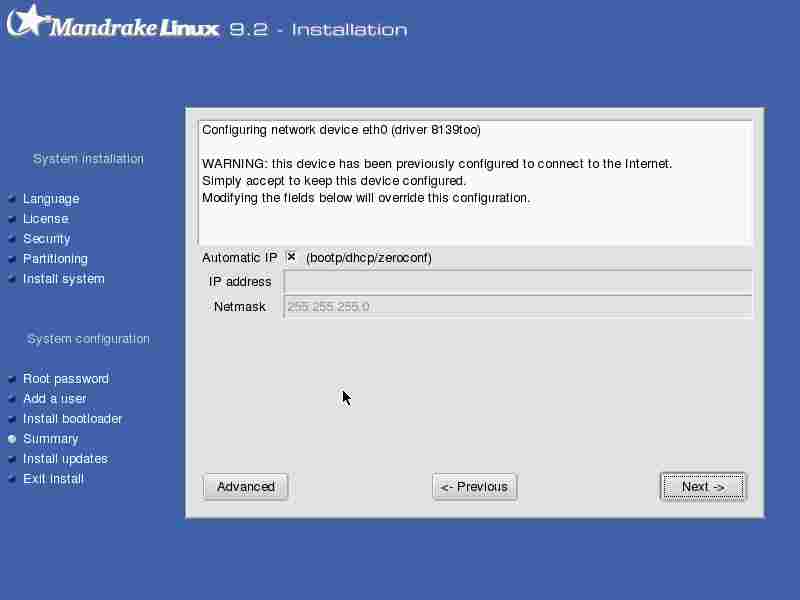Click the 'Simply accept to keep' text line

pyautogui.click(x=334, y=181)
